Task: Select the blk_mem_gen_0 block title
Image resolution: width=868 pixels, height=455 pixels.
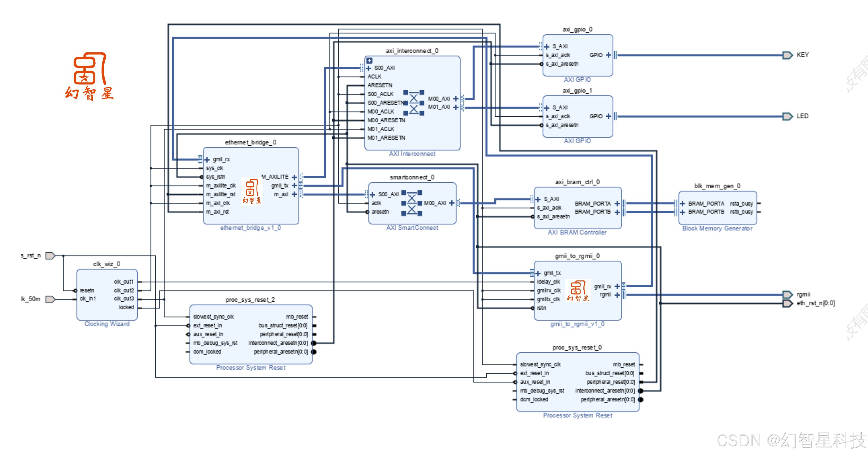Action: tap(717, 186)
